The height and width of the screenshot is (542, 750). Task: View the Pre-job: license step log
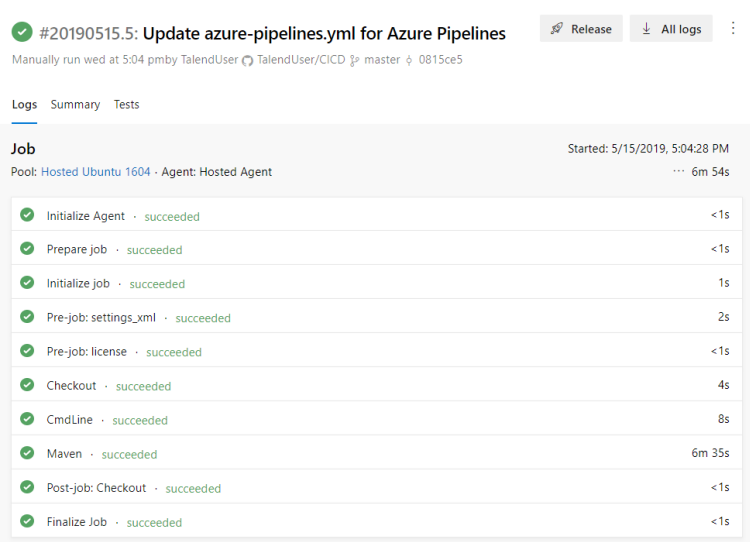87,352
